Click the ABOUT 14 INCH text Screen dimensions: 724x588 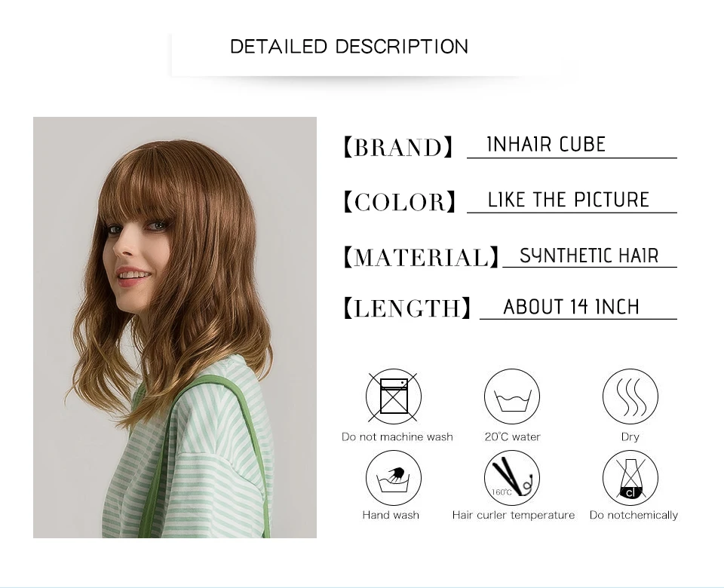tap(572, 307)
